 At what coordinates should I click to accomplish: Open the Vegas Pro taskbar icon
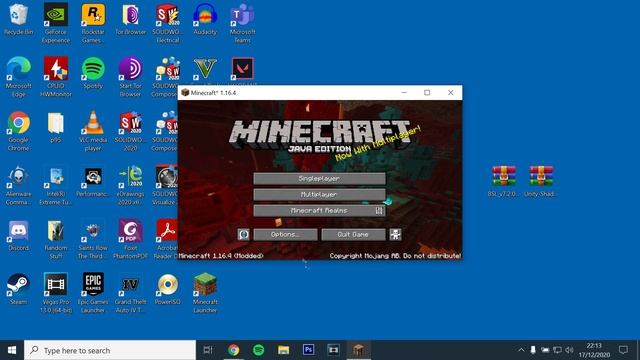[333, 350]
